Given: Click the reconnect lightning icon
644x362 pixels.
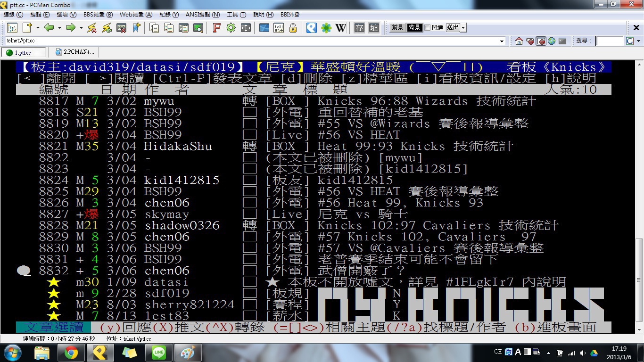Looking at the screenshot, I should (107, 28).
